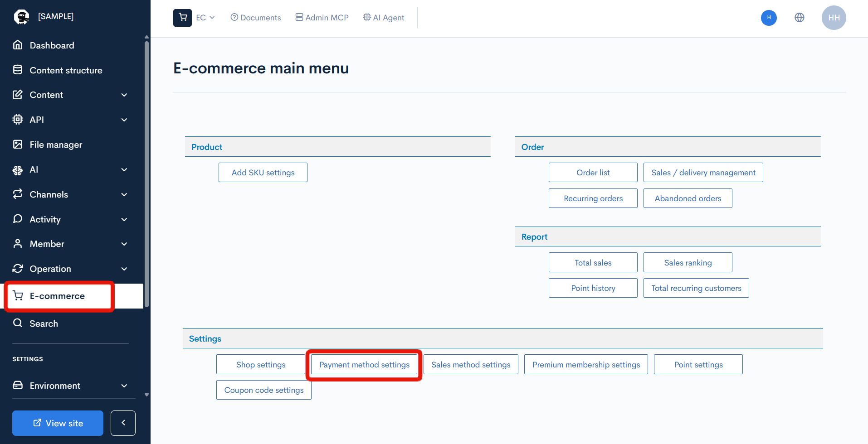The image size is (868, 444).
Task: Click the [SAMPLE] site logo icon
Action: 21,17
